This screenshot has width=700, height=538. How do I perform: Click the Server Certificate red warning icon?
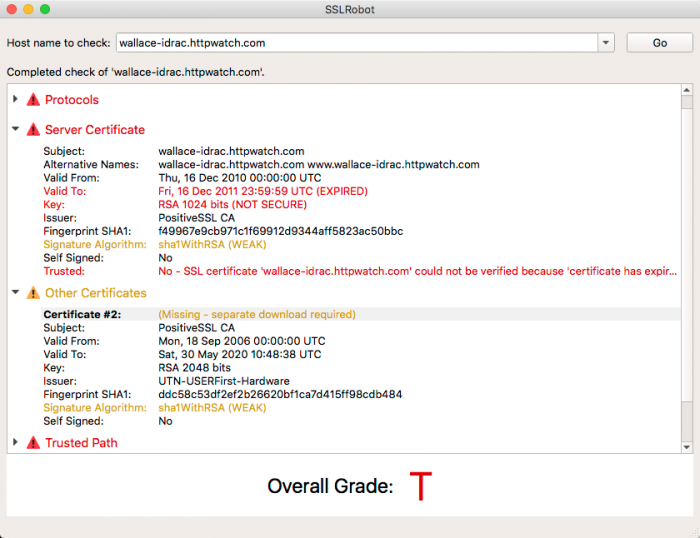33,129
